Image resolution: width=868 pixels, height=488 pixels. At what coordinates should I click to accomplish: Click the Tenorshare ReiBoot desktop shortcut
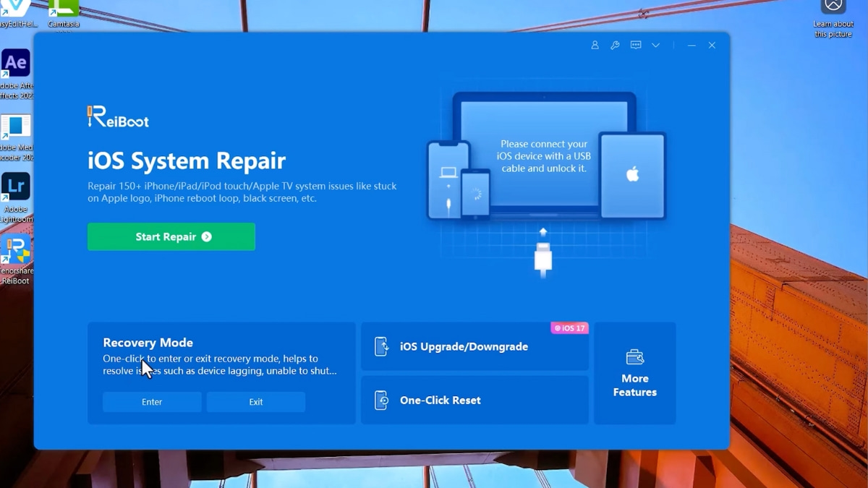(15, 260)
